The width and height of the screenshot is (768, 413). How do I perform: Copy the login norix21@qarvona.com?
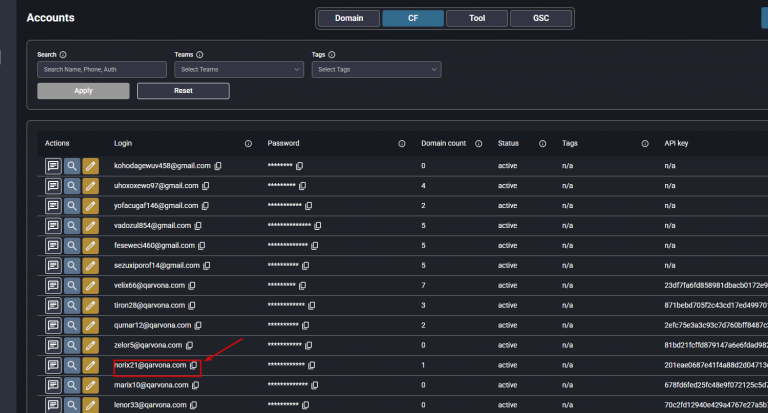(194, 365)
